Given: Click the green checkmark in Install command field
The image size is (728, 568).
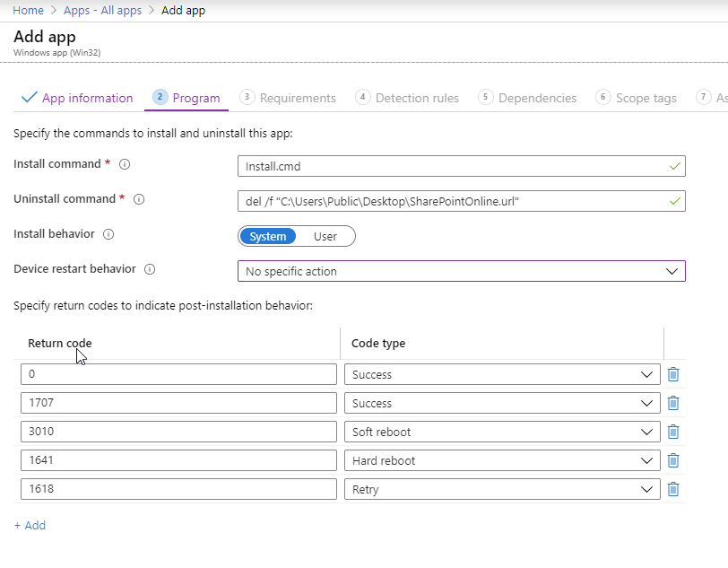Looking at the screenshot, I should 675,166.
